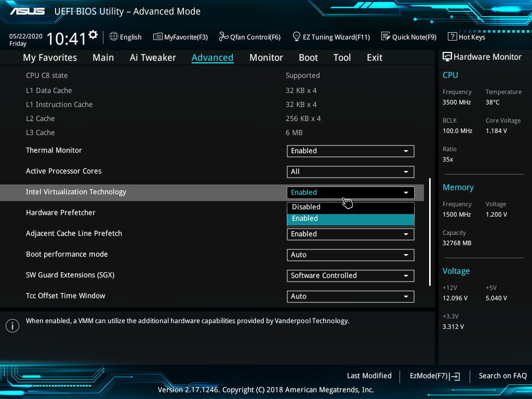The height and width of the screenshot is (399, 532).
Task: Click the Hot Keys question mark icon
Action: (x=452, y=37)
